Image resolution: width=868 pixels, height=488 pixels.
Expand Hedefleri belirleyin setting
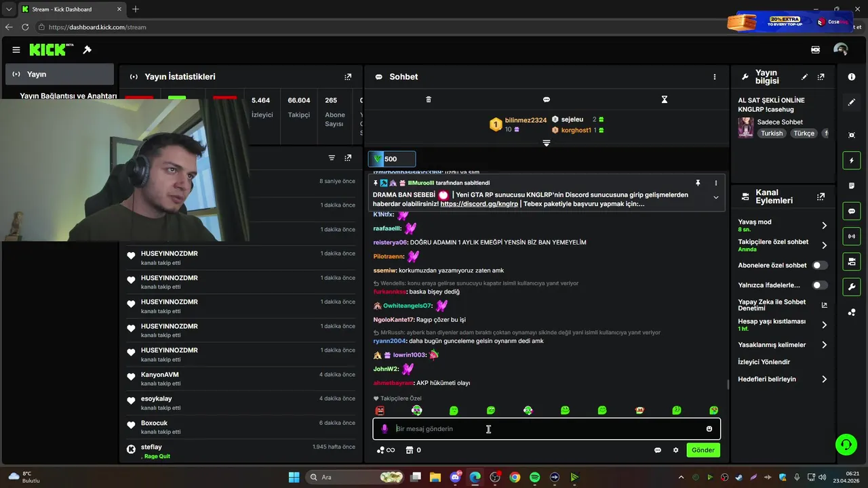pyautogui.click(x=825, y=380)
